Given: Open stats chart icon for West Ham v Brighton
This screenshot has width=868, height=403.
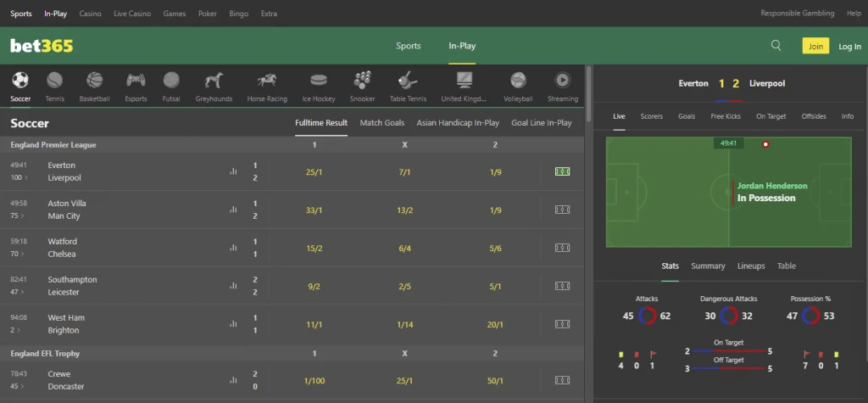Looking at the screenshot, I should (233, 324).
